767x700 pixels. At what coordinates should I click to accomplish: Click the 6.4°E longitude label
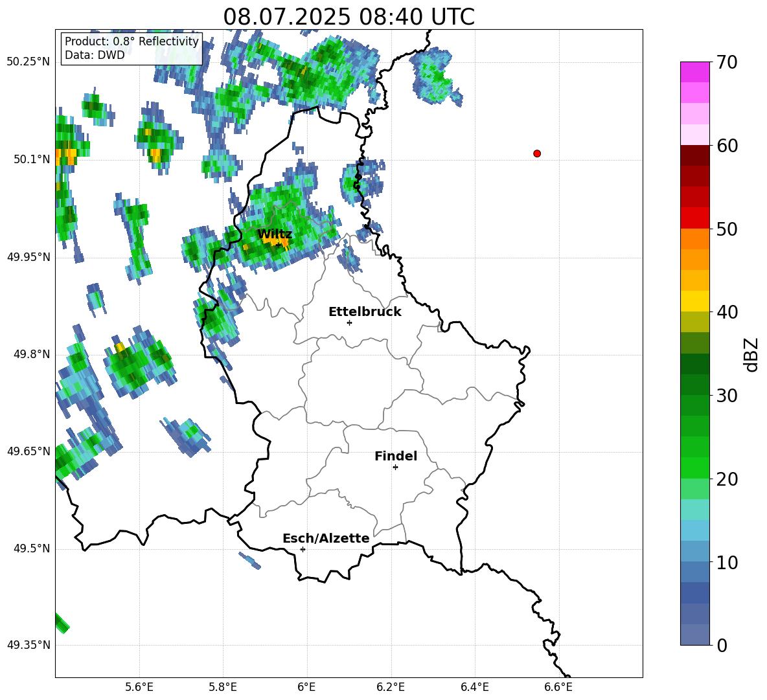474,687
